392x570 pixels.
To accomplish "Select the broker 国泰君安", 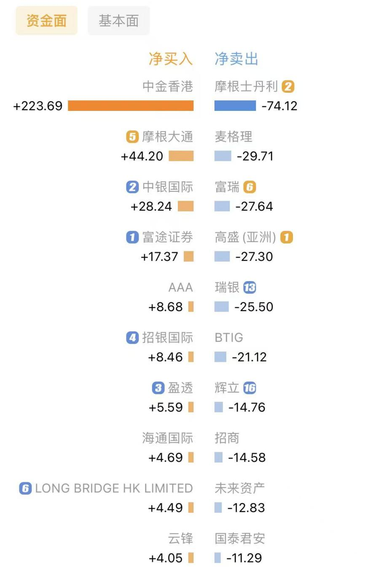I will pos(239,538).
